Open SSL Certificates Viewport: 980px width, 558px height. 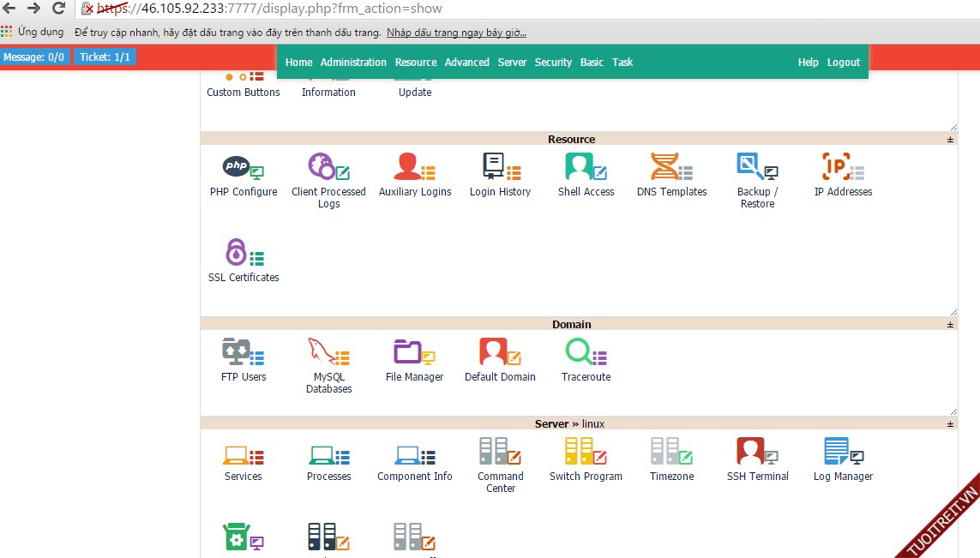point(243,254)
